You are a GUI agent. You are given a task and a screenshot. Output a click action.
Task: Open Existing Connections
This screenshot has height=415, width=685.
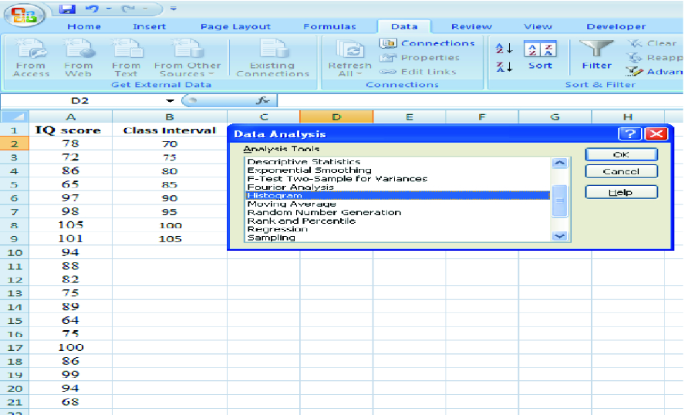tap(273, 58)
